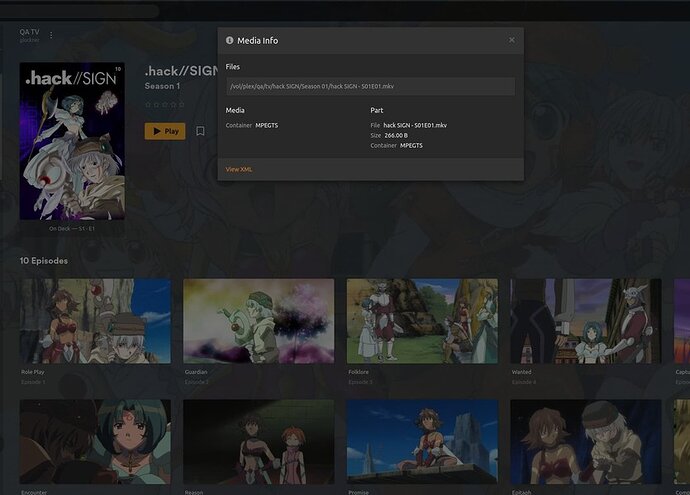Viewport: 690px width, 495px height.
Task: Click the .hack//SIGN show title
Action: coord(181,71)
